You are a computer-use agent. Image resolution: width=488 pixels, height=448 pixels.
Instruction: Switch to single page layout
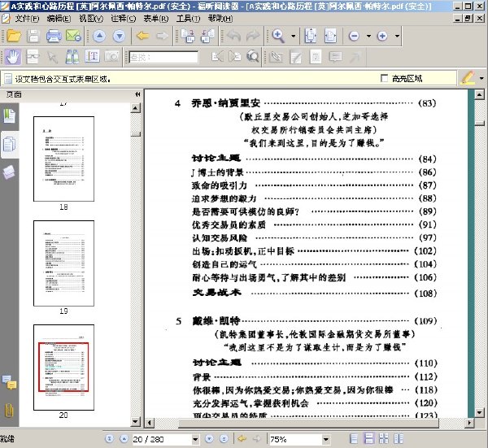(x=354, y=439)
